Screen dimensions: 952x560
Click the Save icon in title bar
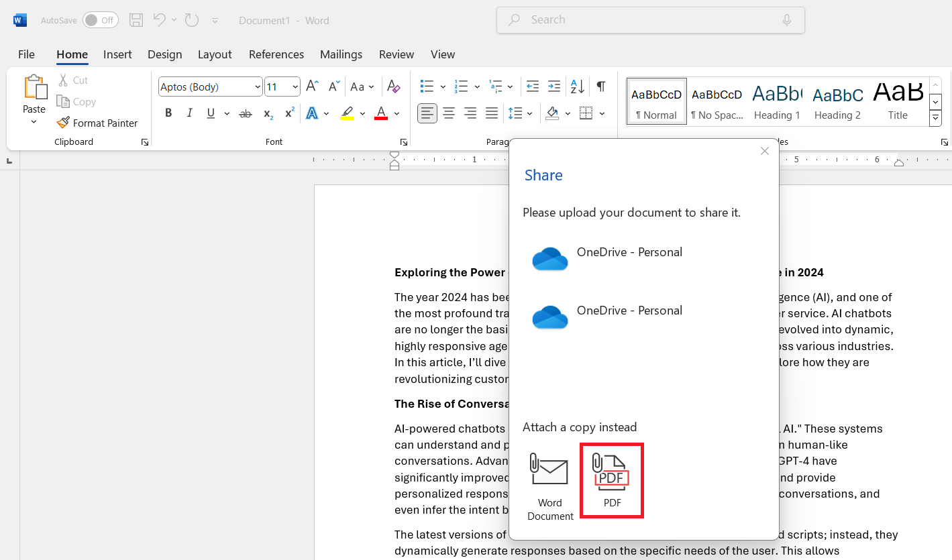(x=136, y=20)
